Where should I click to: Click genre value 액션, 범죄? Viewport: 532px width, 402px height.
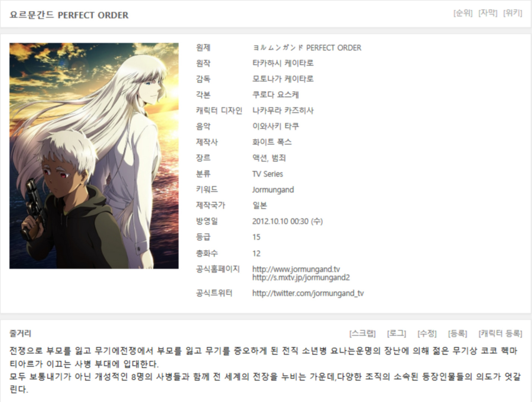pos(269,158)
